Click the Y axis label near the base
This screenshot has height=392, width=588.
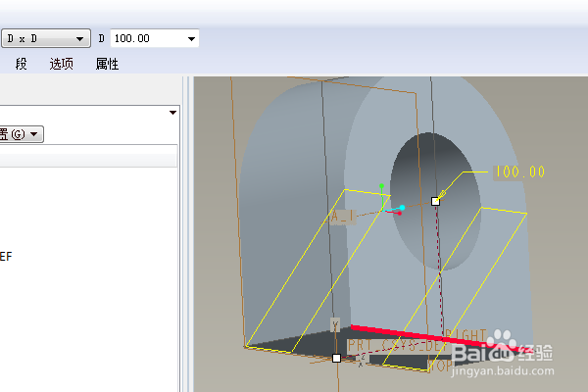335,324
